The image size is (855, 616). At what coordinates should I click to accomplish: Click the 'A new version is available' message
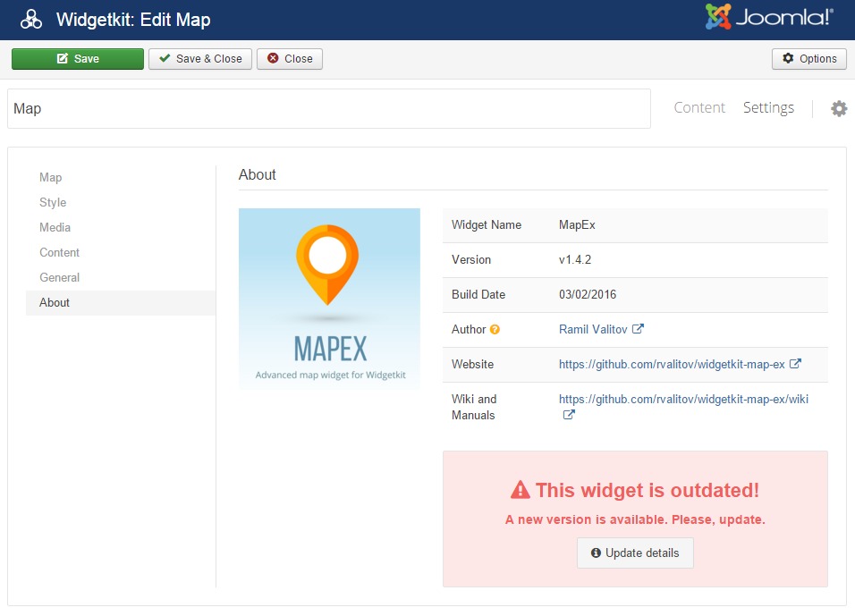[635, 519]
